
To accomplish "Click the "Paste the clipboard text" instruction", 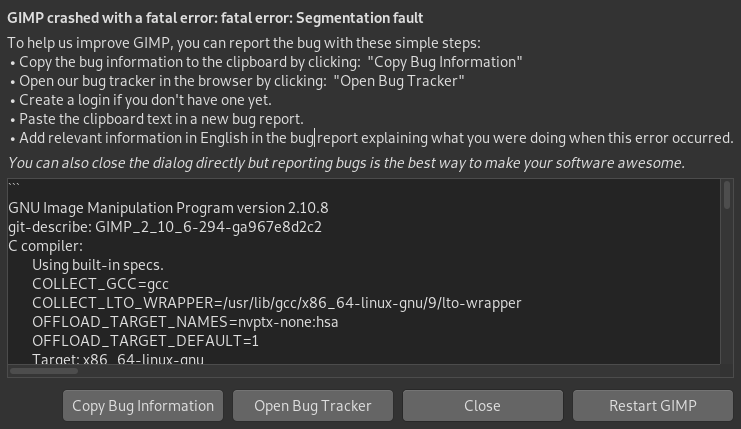I will (161, 119).
